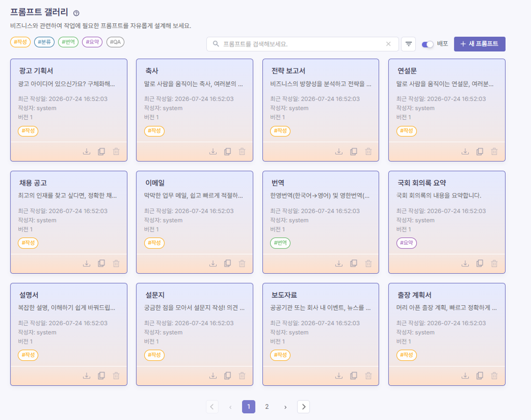Copy the 출장 계획서 card
This screenshot has height=420, width=531.
(480, 375)
